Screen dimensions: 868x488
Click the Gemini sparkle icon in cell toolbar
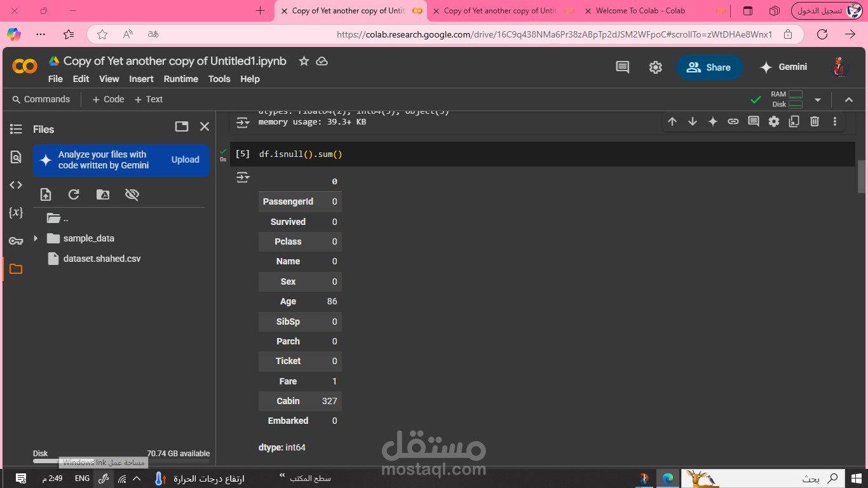(713, 121)
